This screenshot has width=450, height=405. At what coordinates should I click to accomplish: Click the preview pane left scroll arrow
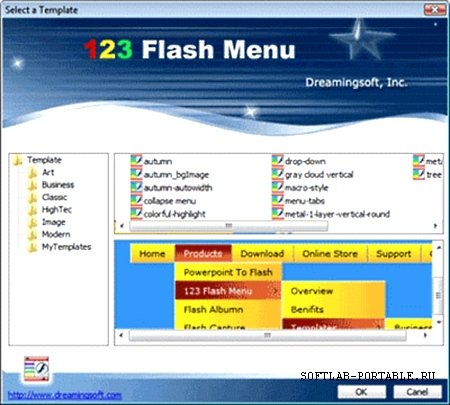click(121, 335)
